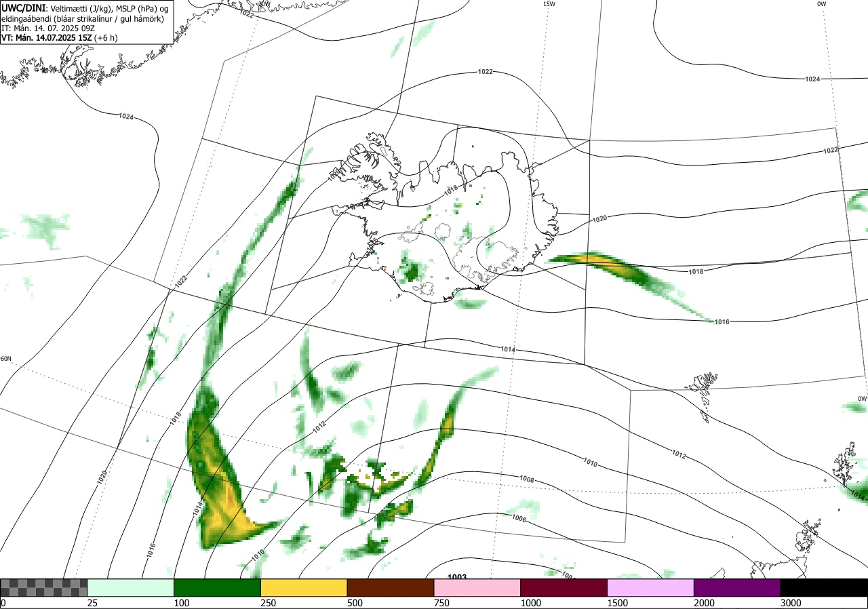Click the '15W' longitude label

(x=549, y=4)
